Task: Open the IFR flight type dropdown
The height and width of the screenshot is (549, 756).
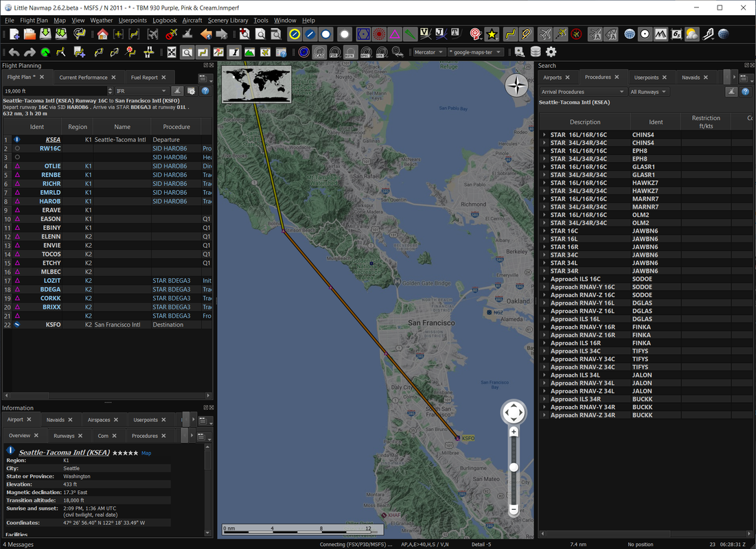Action: 141,91
